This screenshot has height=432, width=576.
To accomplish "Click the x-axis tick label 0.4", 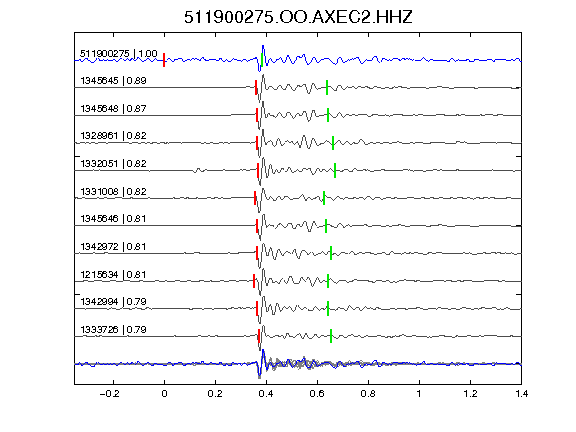I will click(266, 394).
